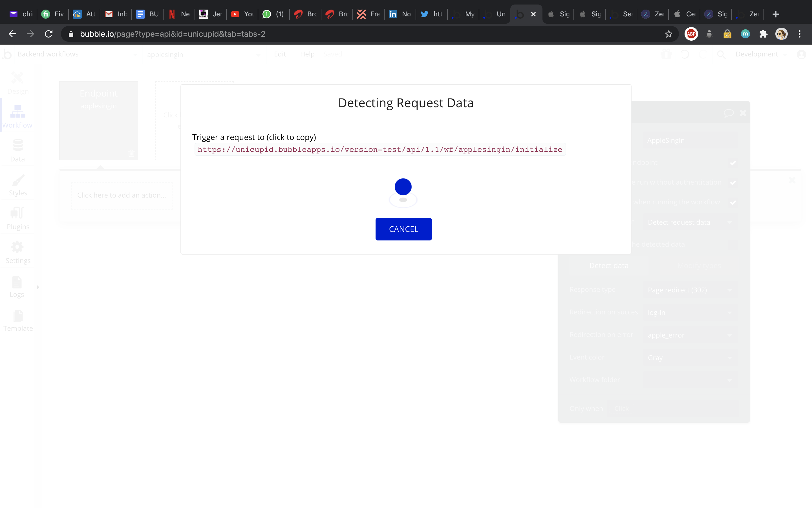Switch to the Netflix tab
This screenshot has width=812, height=508.
click(x=179, y=14)
